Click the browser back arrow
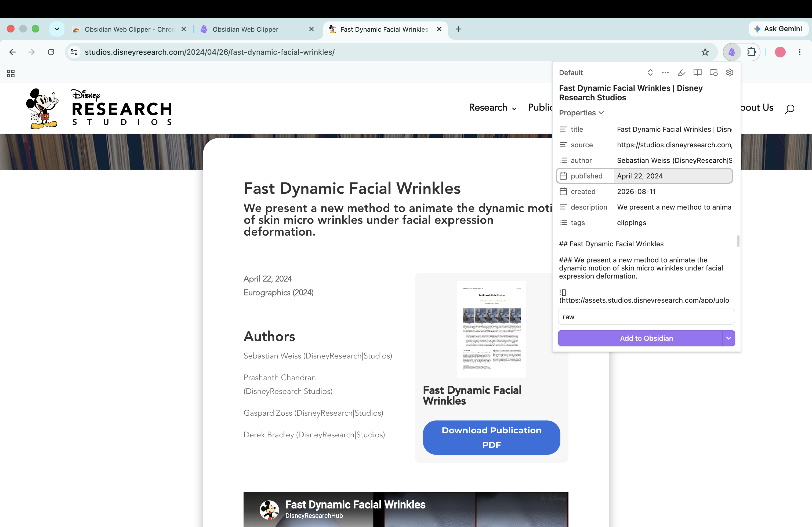 click(x=13, y=52)
